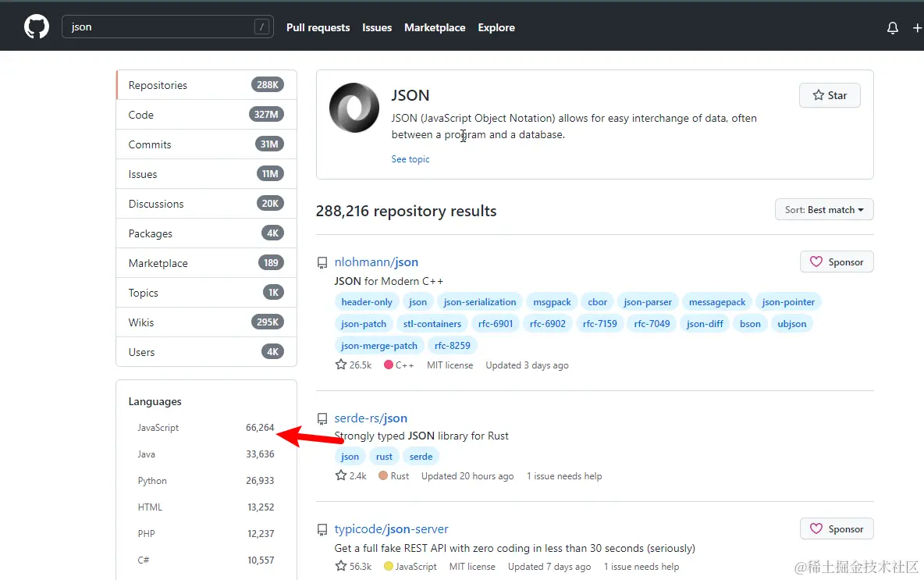The height and width of the screenshot is (580, 924).
Task: Click the msgpack topic tag
Action: click(553, 302)
